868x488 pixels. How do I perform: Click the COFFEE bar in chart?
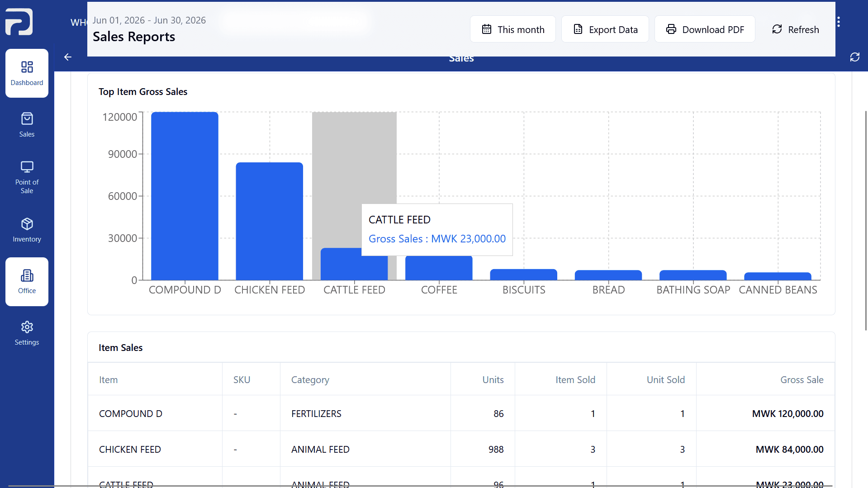pos(439,268)
